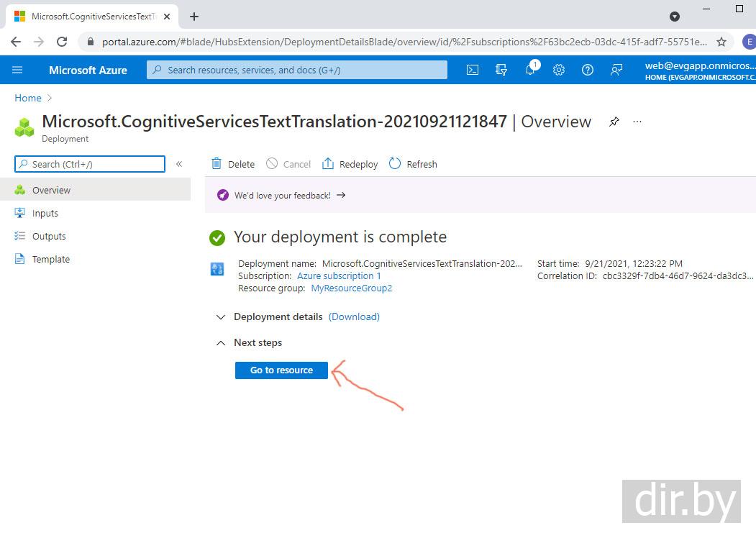Select Outputs in the side menu
Screen dimensions: 756x533
pos(48,236)
